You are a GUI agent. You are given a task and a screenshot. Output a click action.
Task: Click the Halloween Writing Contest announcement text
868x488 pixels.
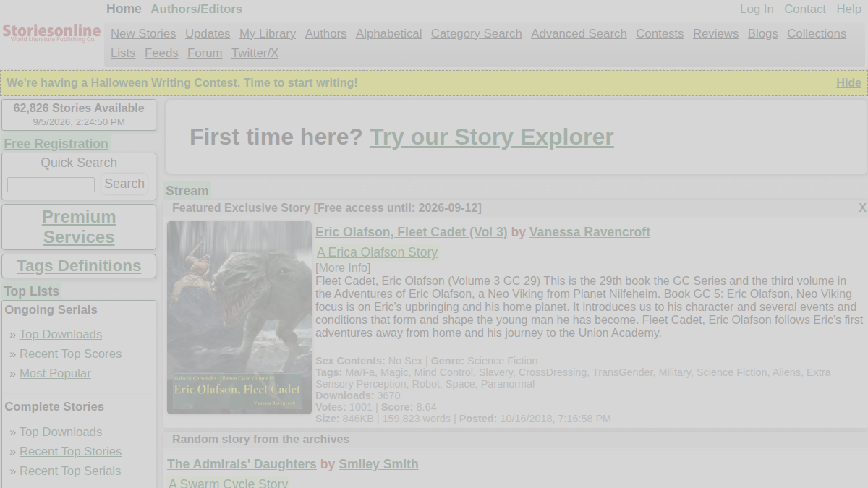182,82
